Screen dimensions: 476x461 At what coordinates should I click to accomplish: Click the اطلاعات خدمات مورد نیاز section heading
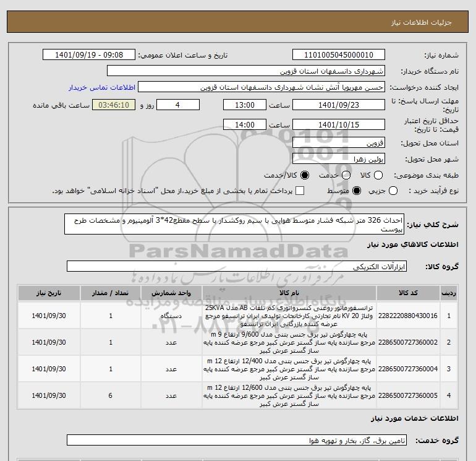[414, 418]
